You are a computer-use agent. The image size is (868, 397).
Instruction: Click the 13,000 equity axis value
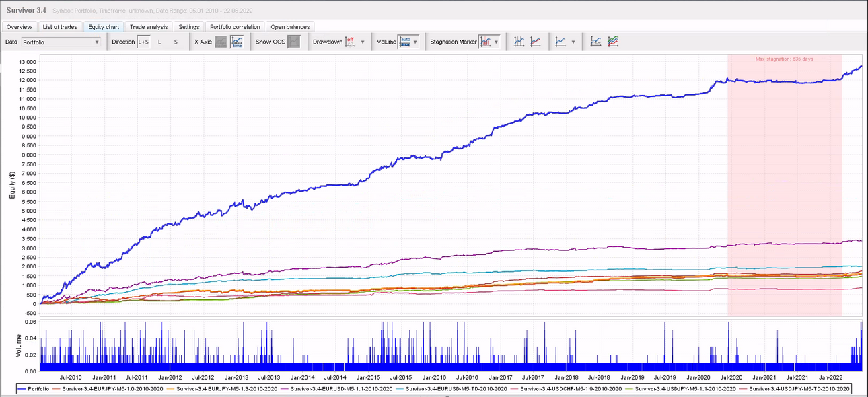(27, 62)
